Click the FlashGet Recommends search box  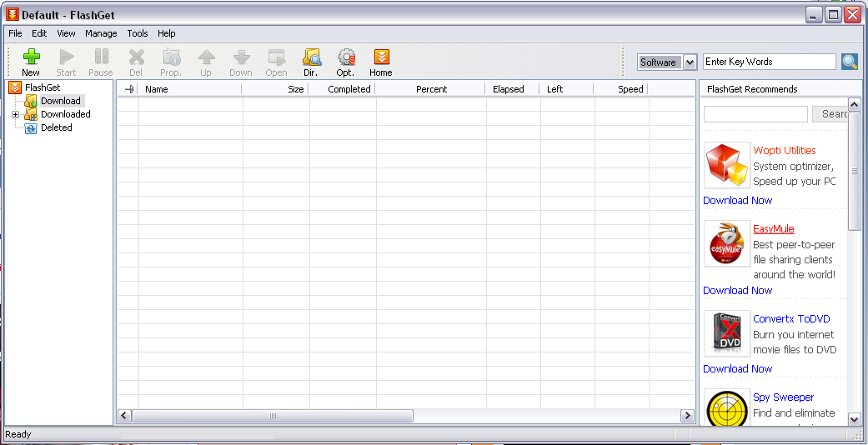click(x=755, y=114)
